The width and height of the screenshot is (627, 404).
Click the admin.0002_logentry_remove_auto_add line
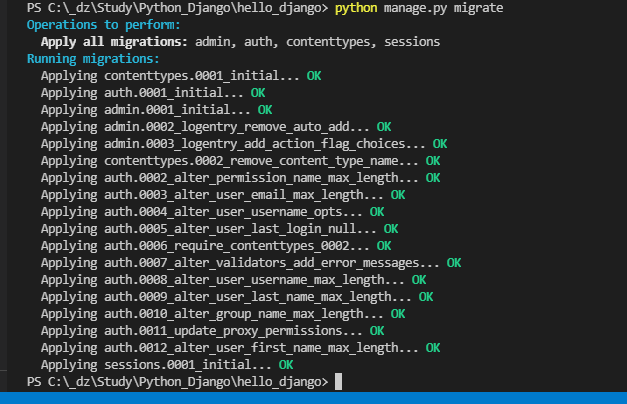click(x=216, y=127)
